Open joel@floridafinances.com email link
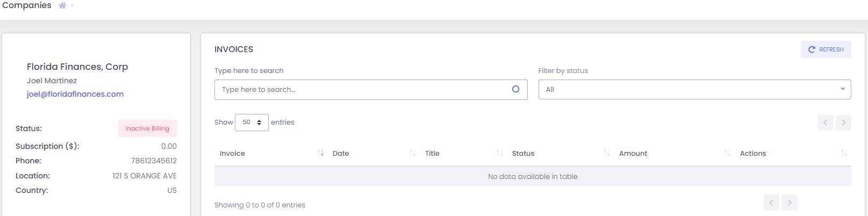Screen dimensions: 868x216 coord(75,94)
